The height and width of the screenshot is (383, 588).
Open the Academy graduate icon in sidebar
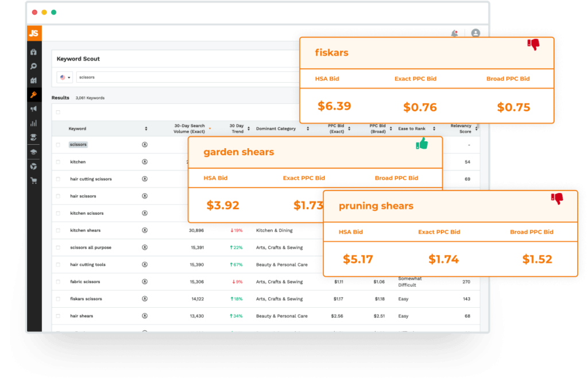pyautogui.click(x=34, y=137)
